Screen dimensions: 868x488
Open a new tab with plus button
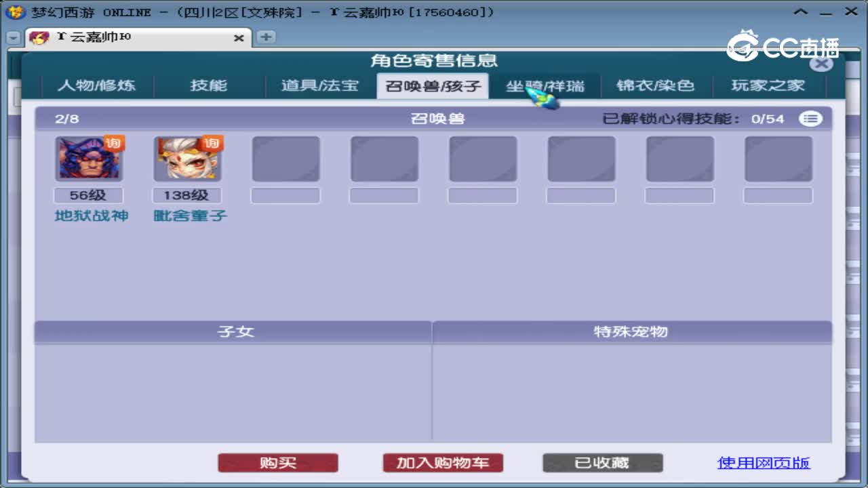coord(266,37)
